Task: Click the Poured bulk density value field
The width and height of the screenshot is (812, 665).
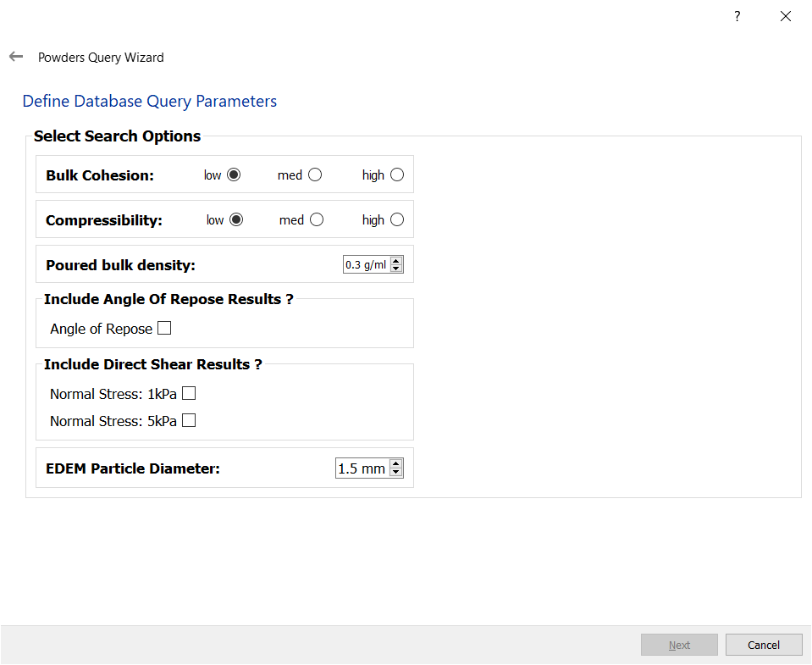Action: click(x=366, y=265)
